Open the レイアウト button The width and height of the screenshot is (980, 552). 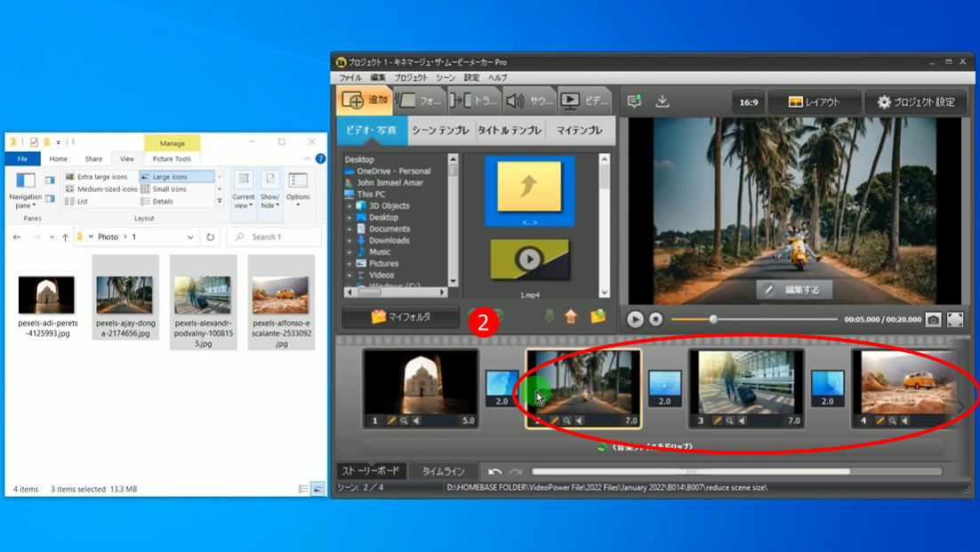(814, 102)
